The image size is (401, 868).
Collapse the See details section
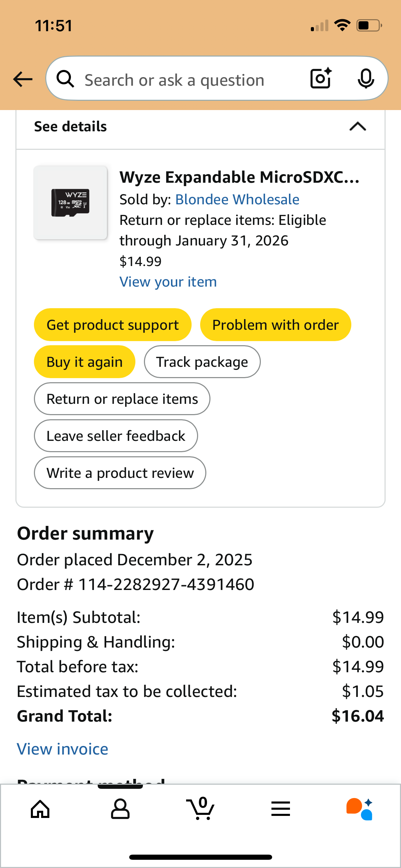tap(357, 127)
